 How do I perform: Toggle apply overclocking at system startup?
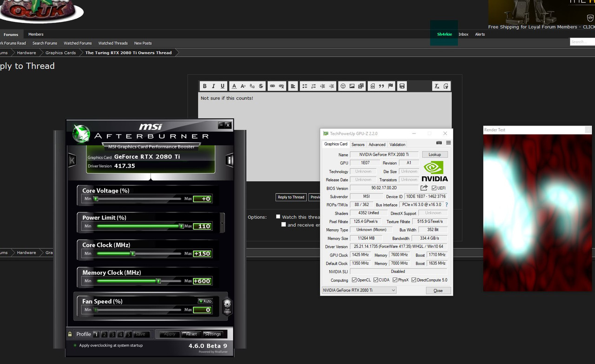tap(75, 345)
